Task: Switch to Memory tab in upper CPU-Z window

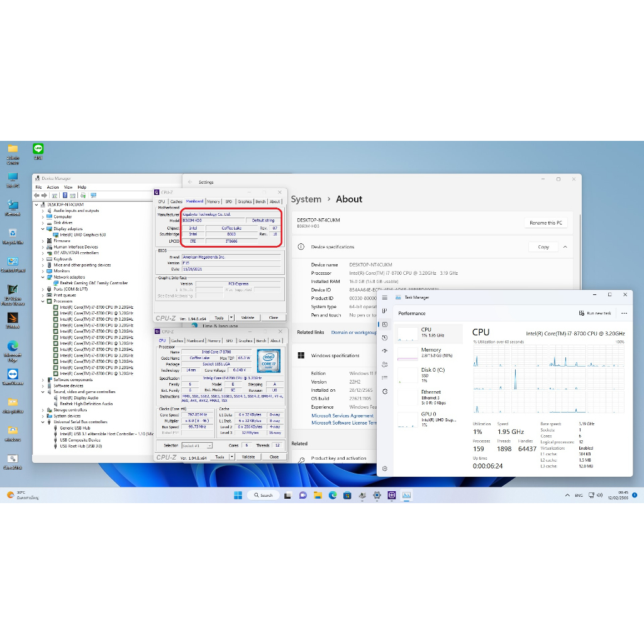Action: [x=213, y=202]
